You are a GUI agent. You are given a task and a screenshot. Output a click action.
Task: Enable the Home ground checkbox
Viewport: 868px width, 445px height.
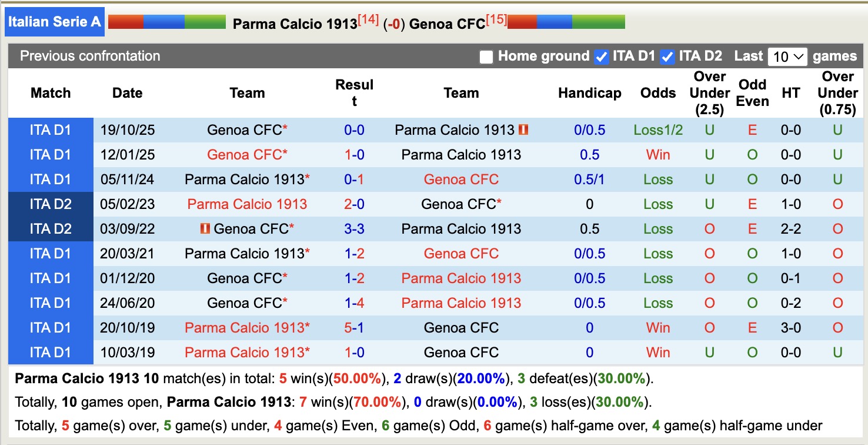(x=486, y=57)
